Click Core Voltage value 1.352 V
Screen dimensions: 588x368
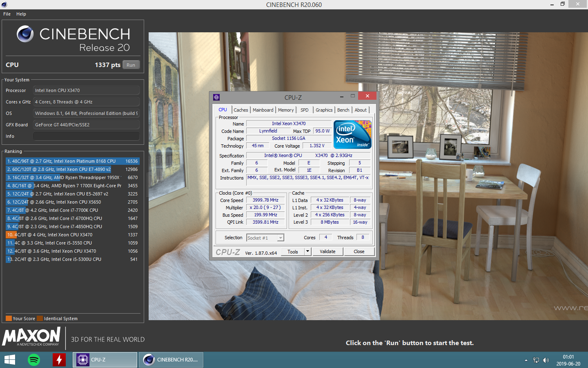[317, 146]
